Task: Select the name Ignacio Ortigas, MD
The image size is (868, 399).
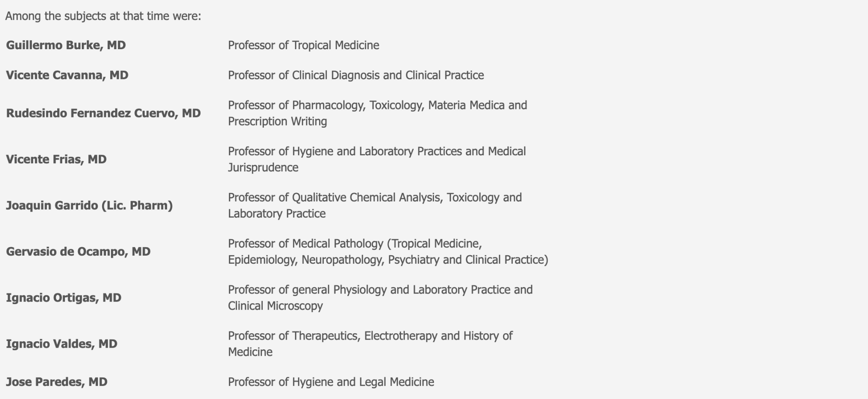Action: 64,298
